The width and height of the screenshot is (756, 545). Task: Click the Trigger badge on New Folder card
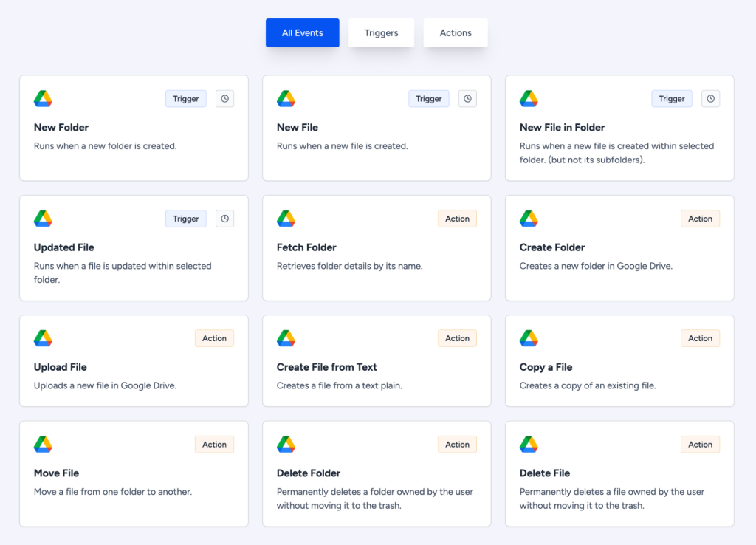(x=185, y=98)
